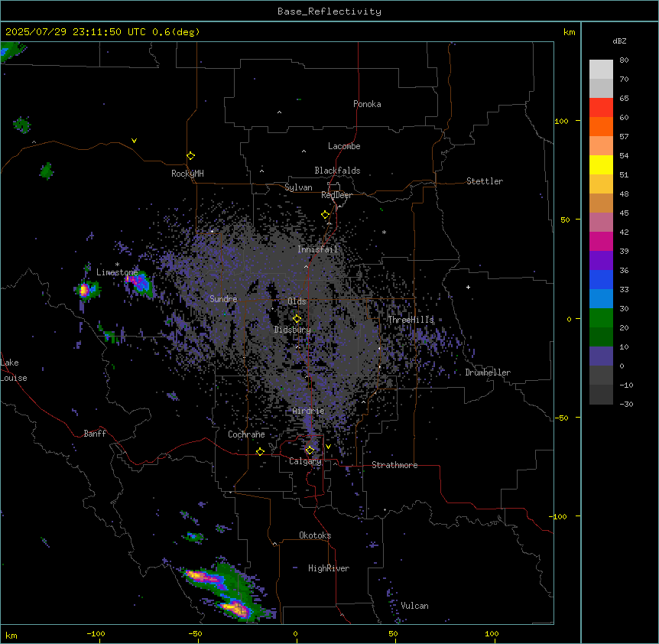
Task: Click the Cochrane label
Action: pyautogui.click(x=246, y=434)
